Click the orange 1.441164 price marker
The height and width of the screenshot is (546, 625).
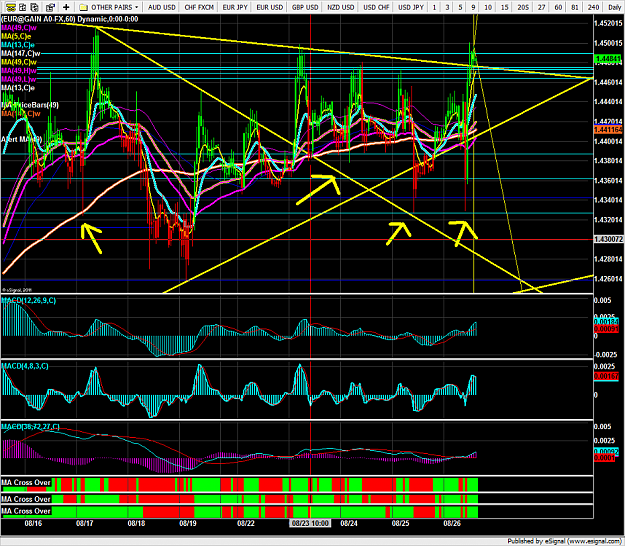point(608,130)
